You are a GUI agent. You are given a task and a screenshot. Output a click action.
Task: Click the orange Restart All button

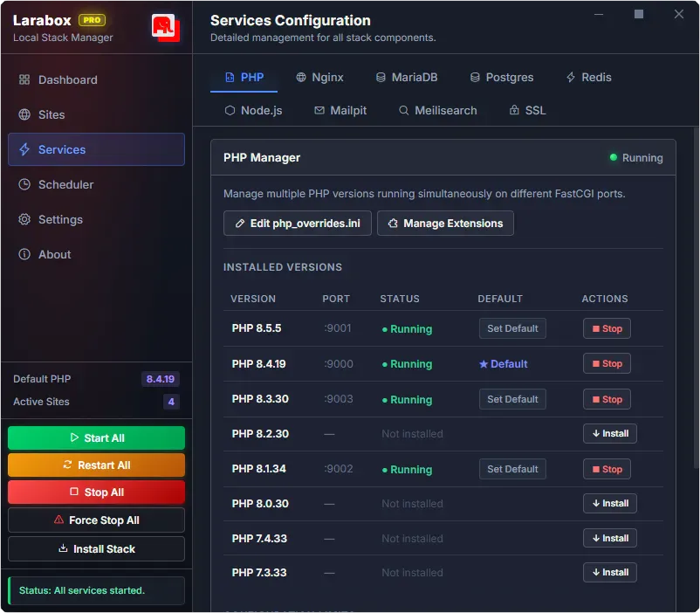(x=96, y=465)
